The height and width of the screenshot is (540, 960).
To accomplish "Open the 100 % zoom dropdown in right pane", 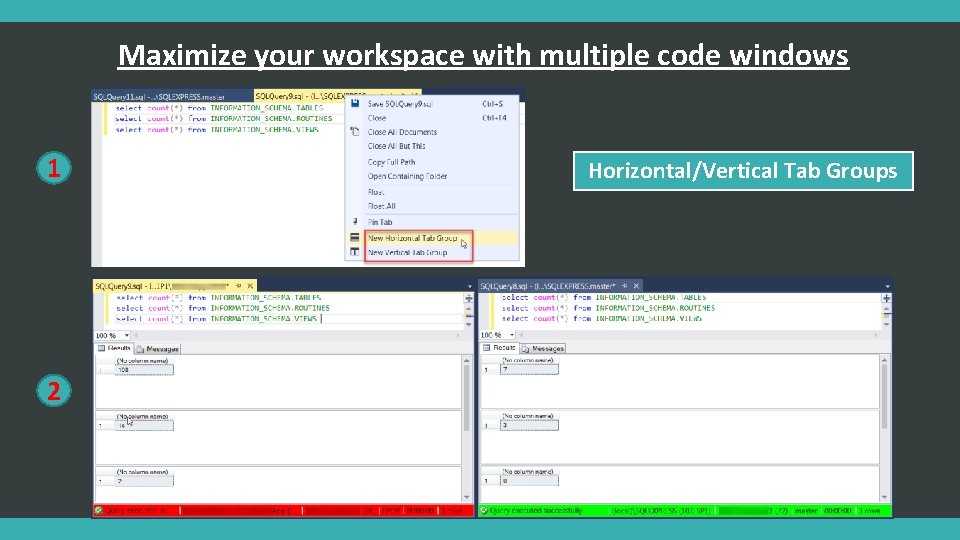I will click(x=512, y=335).
